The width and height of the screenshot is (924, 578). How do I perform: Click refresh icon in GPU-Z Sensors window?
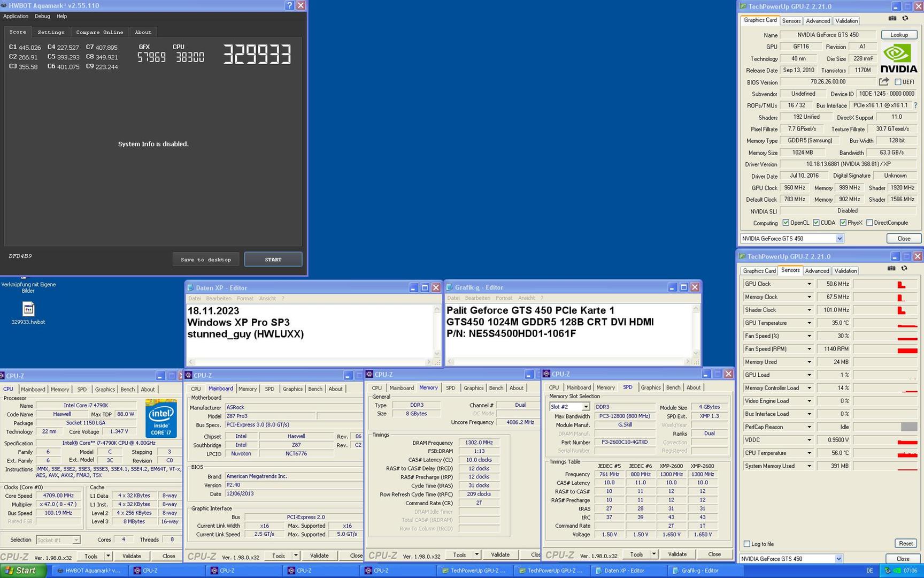click(x=904, y=268)
